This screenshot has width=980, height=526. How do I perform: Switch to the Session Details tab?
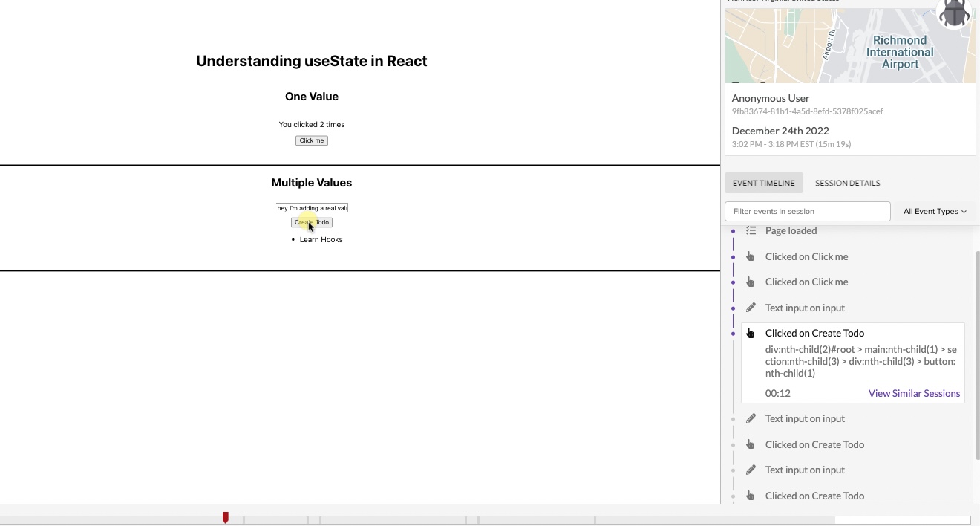(847, 183)
